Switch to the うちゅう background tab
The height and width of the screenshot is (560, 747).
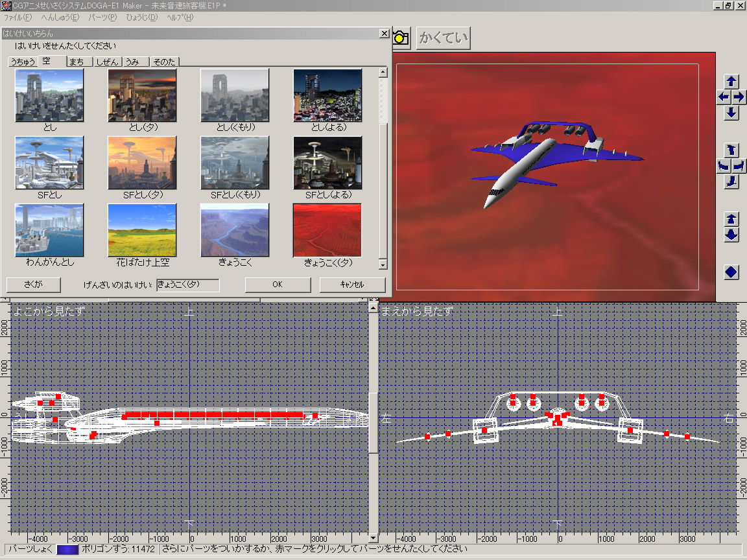pos(23,62)
